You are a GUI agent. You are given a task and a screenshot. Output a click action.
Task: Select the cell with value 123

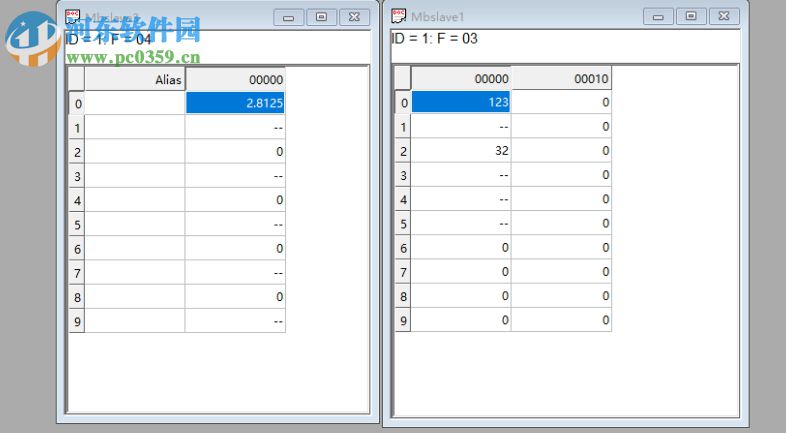pos(461,102)
